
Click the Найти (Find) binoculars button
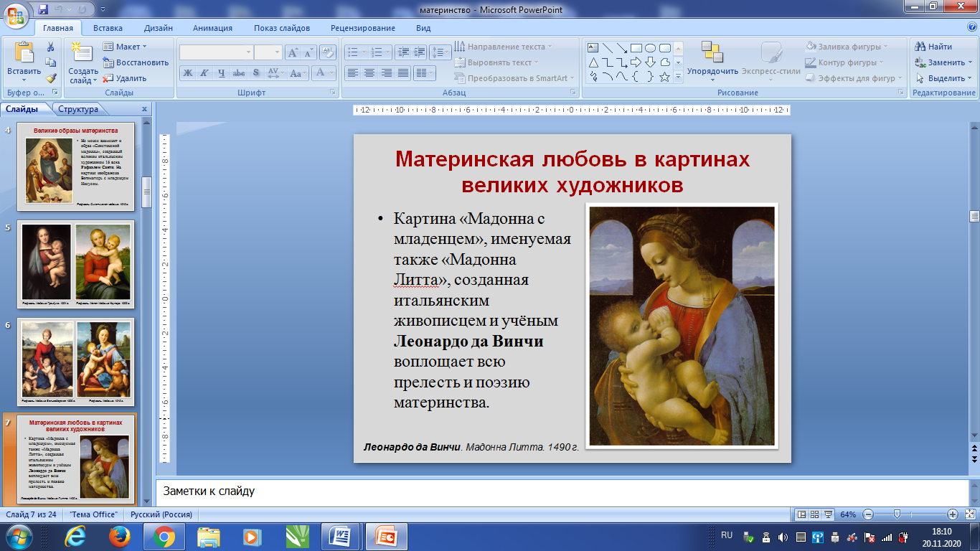tap(933, 47)
